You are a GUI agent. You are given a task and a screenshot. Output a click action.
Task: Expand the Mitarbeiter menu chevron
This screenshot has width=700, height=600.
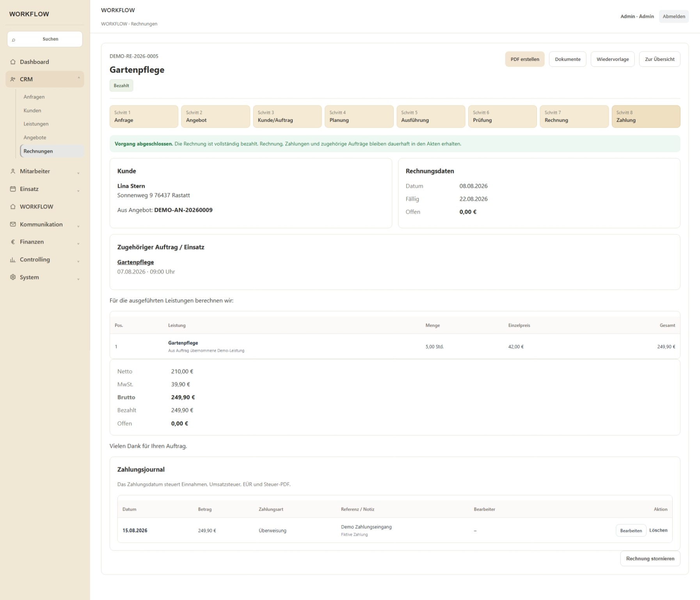pos(78,173)
